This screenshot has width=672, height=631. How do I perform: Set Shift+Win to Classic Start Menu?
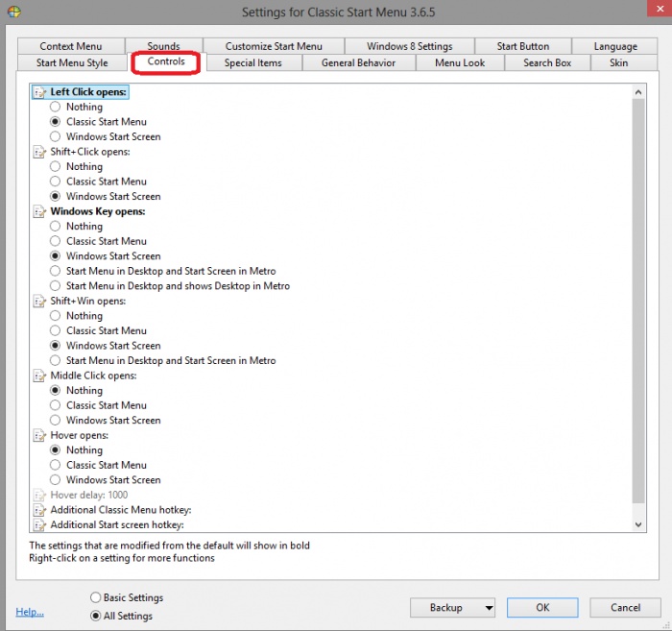tap(55, 330)
